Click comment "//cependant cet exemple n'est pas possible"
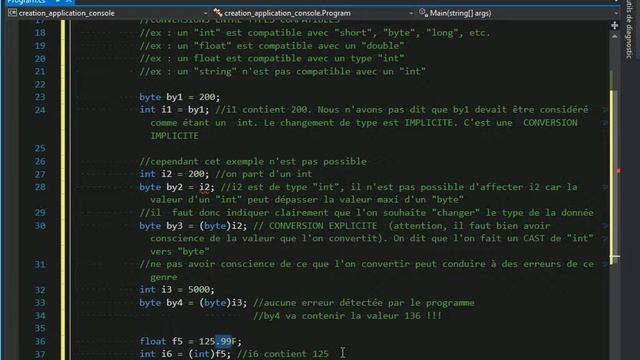Screen dimensions: 640x360 tap(253, 161)
